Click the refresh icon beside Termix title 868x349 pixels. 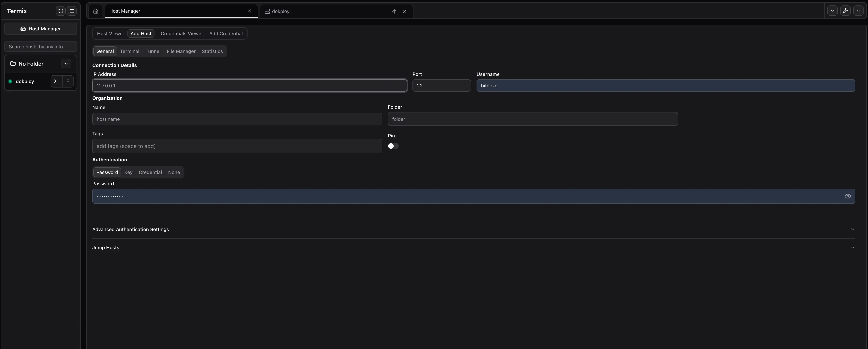61,11
